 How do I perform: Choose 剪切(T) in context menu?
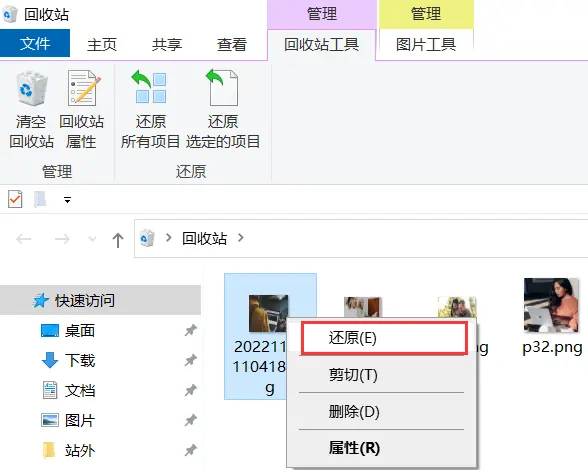[382, 375]
